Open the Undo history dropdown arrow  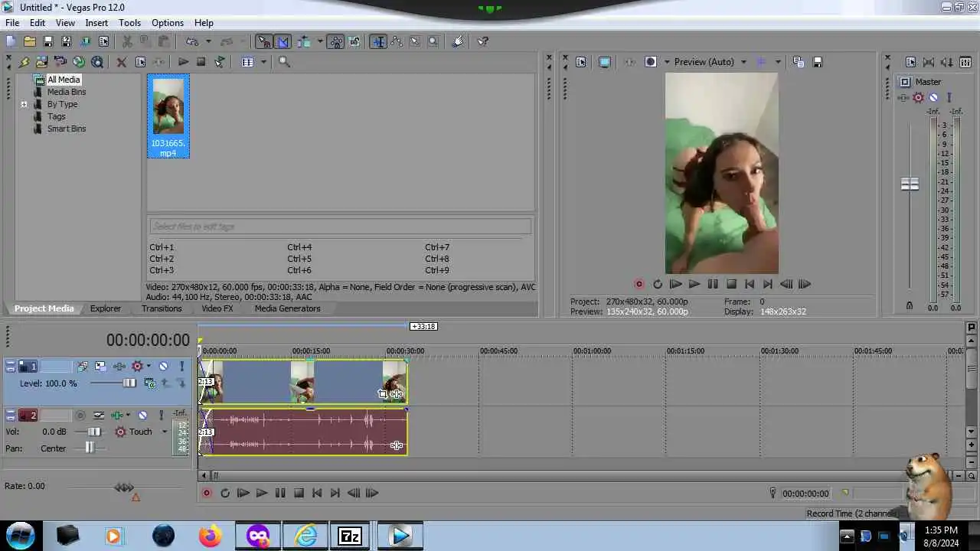(207, 41)
